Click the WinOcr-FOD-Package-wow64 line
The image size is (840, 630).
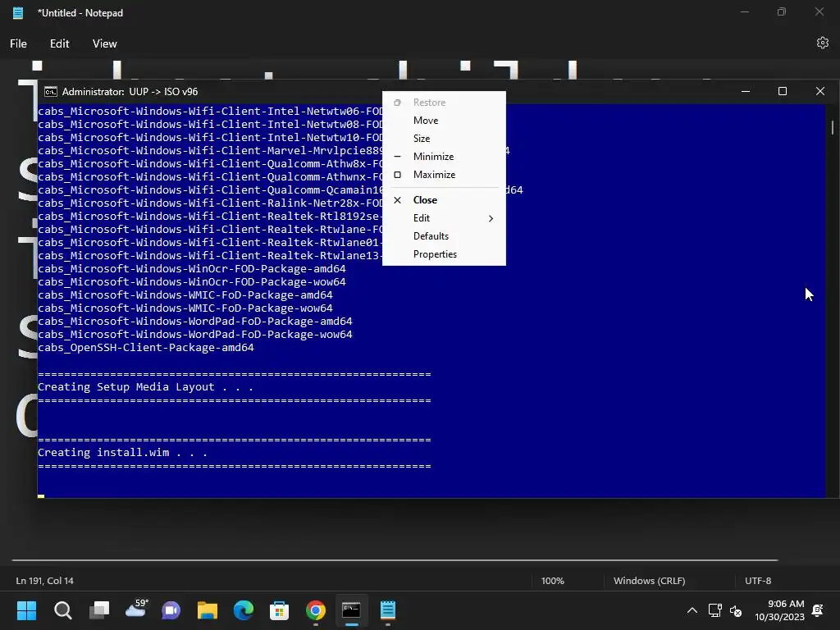192,282
